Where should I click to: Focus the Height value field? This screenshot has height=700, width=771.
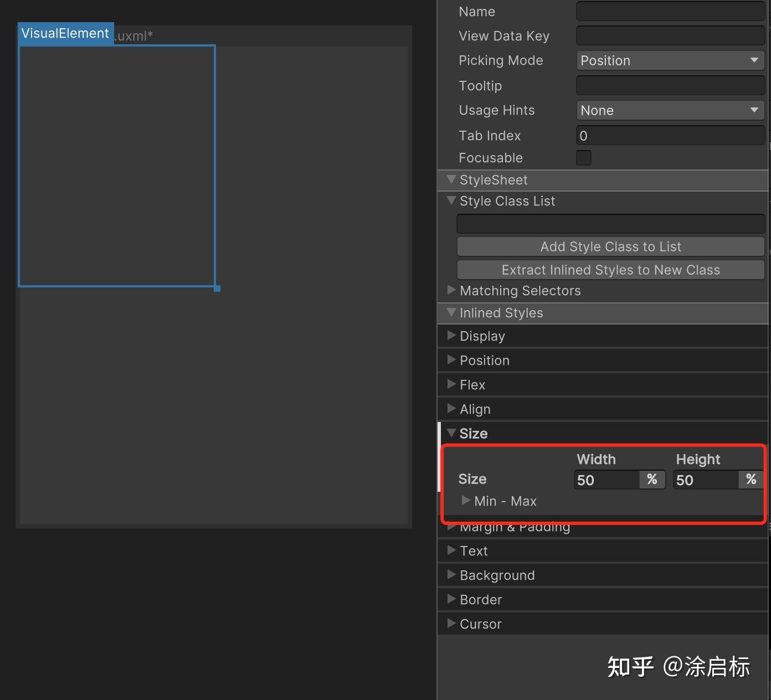click(x=706, y=480)
